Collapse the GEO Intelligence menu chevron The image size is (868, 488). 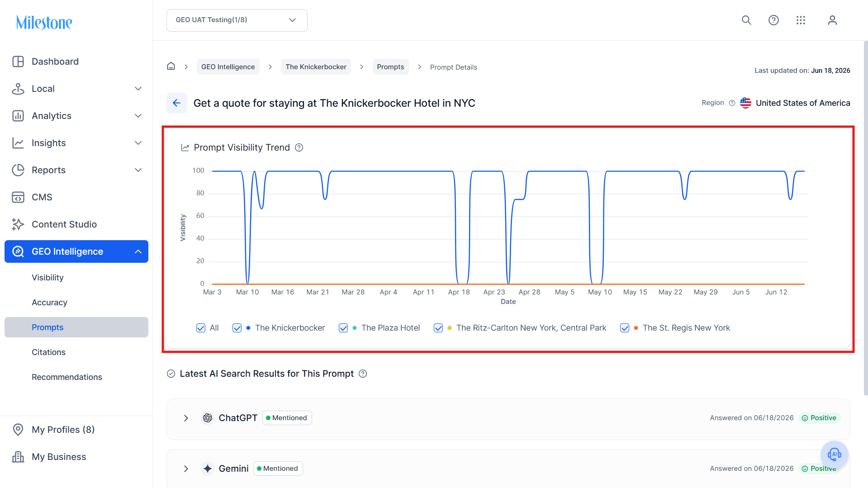pos(138,251)
